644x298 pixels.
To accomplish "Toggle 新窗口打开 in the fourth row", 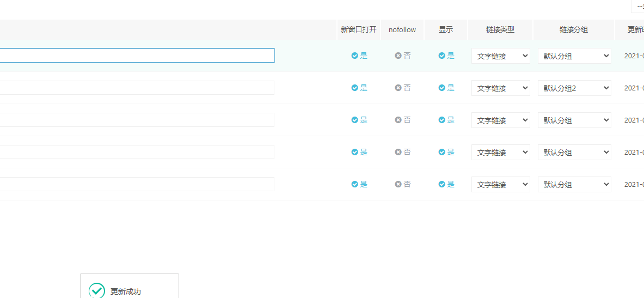I will (x=359, y=152).
